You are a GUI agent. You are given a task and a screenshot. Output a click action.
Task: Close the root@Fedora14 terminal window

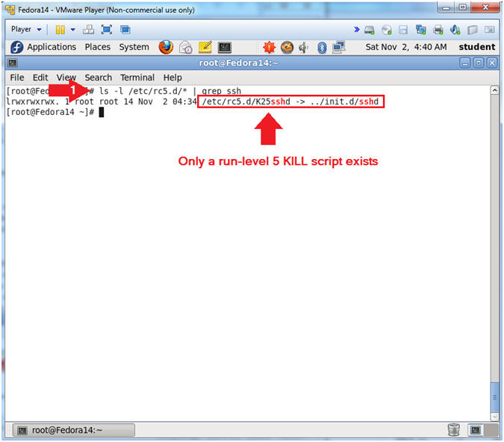492,63
